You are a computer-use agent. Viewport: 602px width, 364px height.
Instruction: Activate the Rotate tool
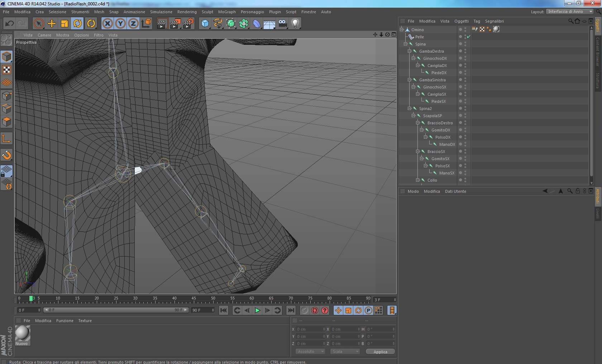[77, 24]
